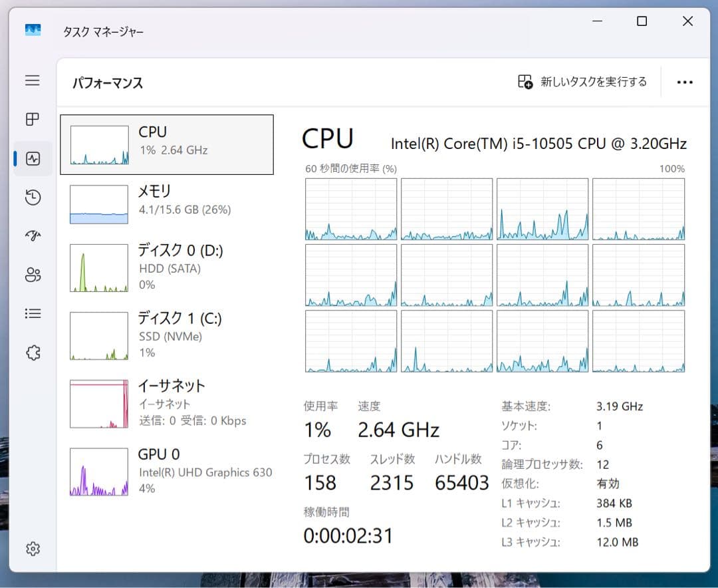This screenshot has height=588, width=718.
Task: Open the App history view
Action: [x=32, y=197]
